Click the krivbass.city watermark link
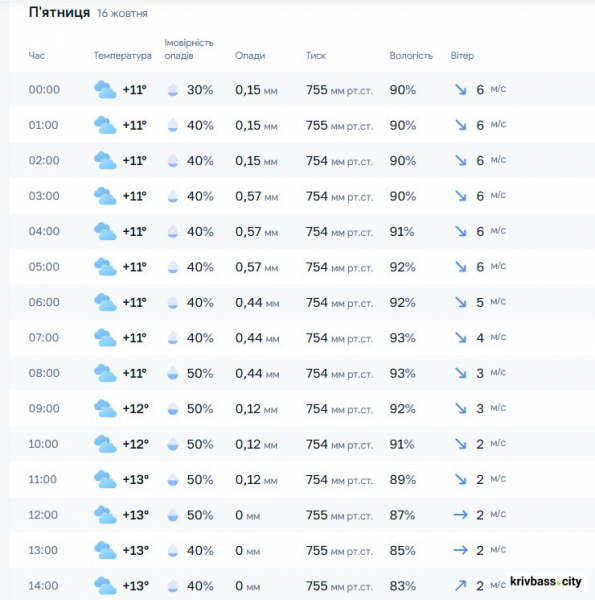 546,582
